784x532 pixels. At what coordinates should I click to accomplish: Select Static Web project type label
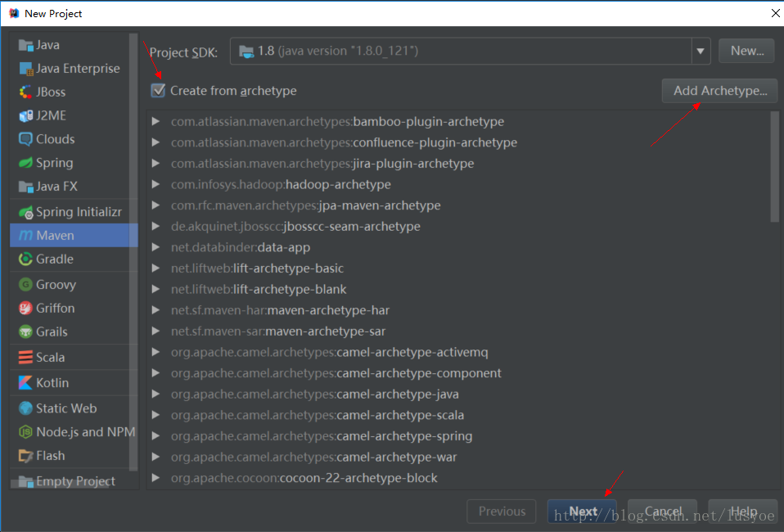pos(66,408)
